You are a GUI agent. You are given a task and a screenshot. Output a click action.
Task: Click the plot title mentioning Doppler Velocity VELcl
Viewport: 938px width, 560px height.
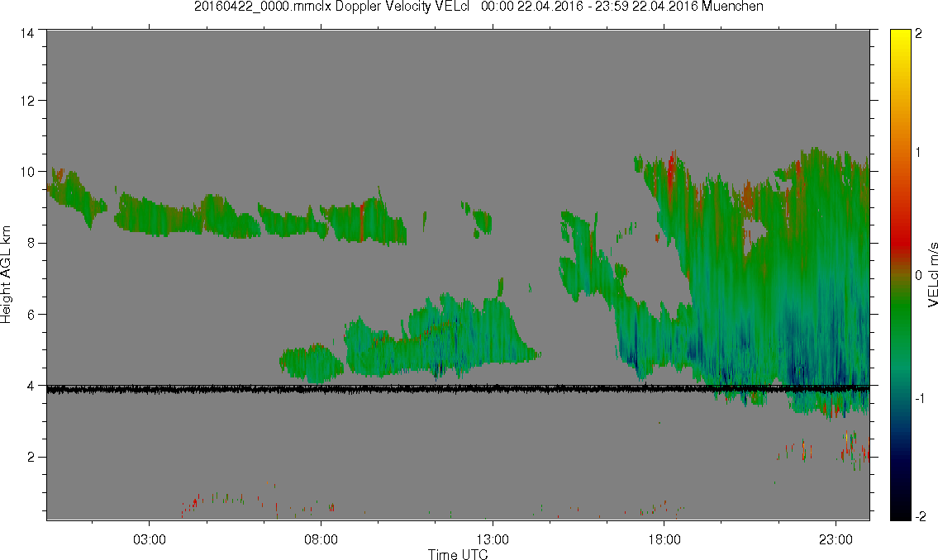tap(479, 7)
